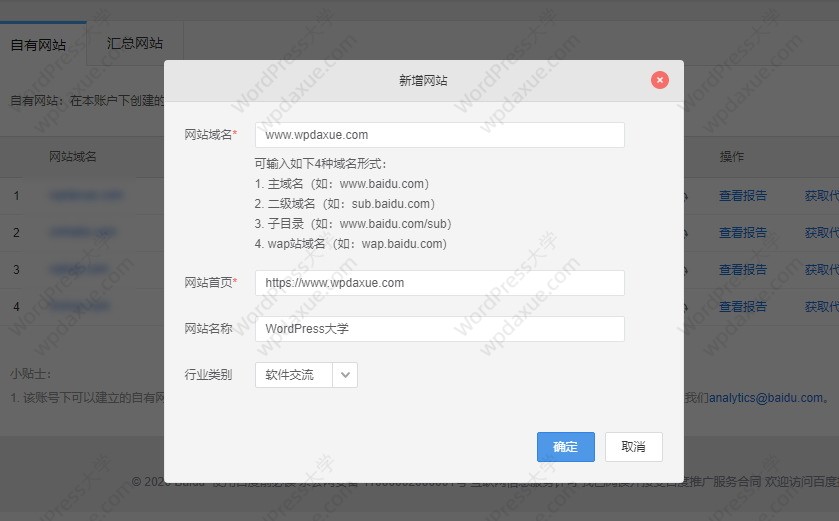Screen dimensions: 839x521
Task: Click hint text '2. 二级域名（如：sub.baidu.com）'
Action: [x=345, y=204]
